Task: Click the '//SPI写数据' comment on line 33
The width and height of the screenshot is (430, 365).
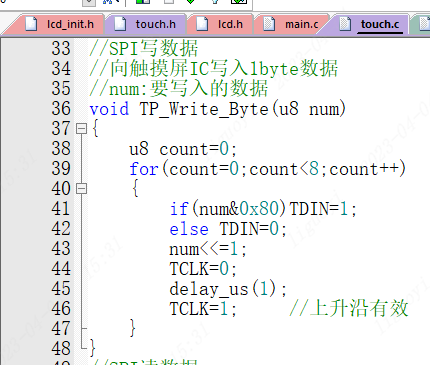Action: tap(144, 48)
